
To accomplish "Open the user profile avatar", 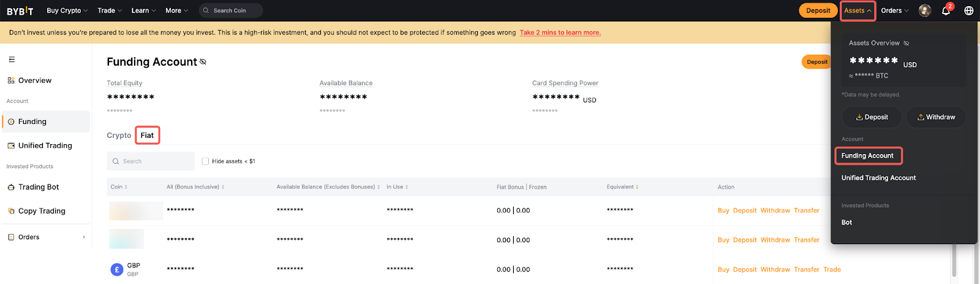I will click(925, 10).
